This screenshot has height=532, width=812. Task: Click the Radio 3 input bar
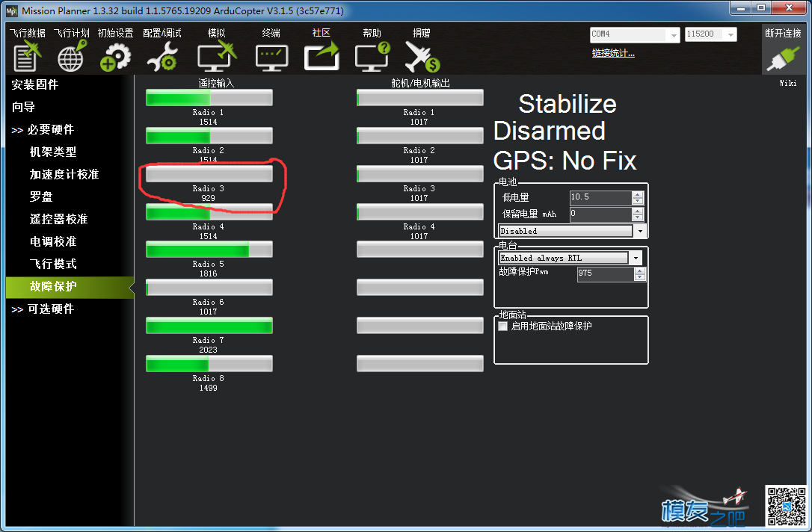(x=209, y=174)
